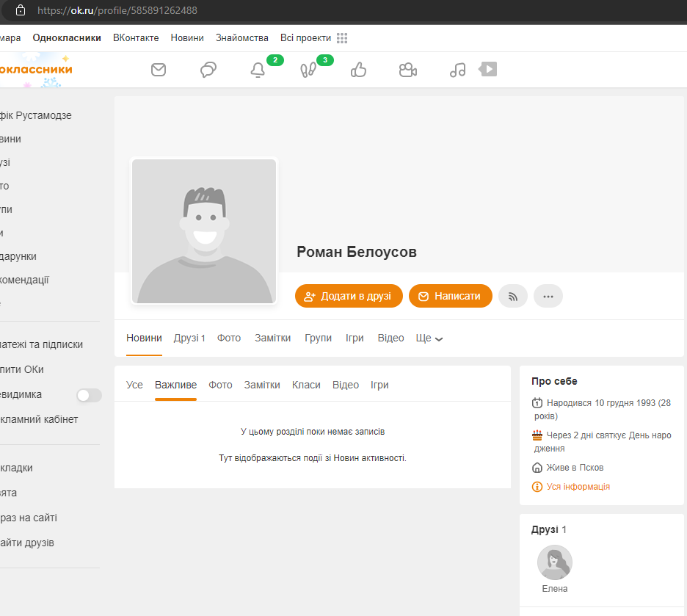Viewport: 687px width, 616px height.
Task: Open the guests footprints icon
Action: pos(308,70)
